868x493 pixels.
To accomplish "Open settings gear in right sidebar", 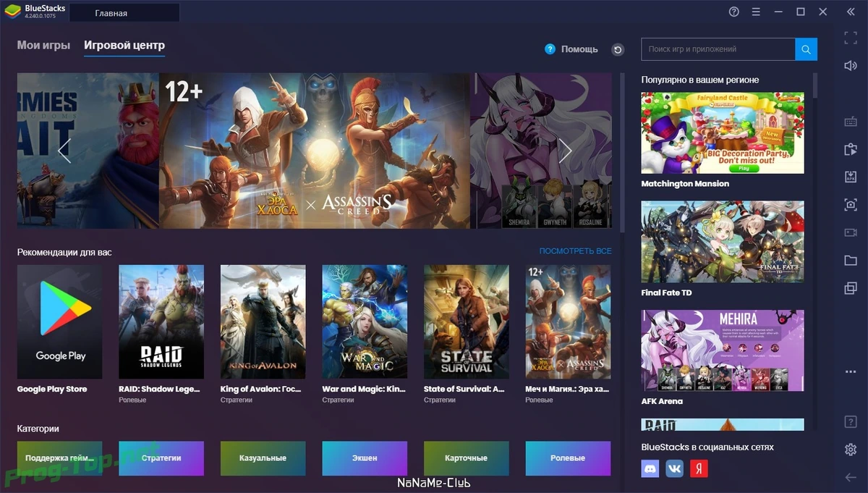I will click(851, 450).
